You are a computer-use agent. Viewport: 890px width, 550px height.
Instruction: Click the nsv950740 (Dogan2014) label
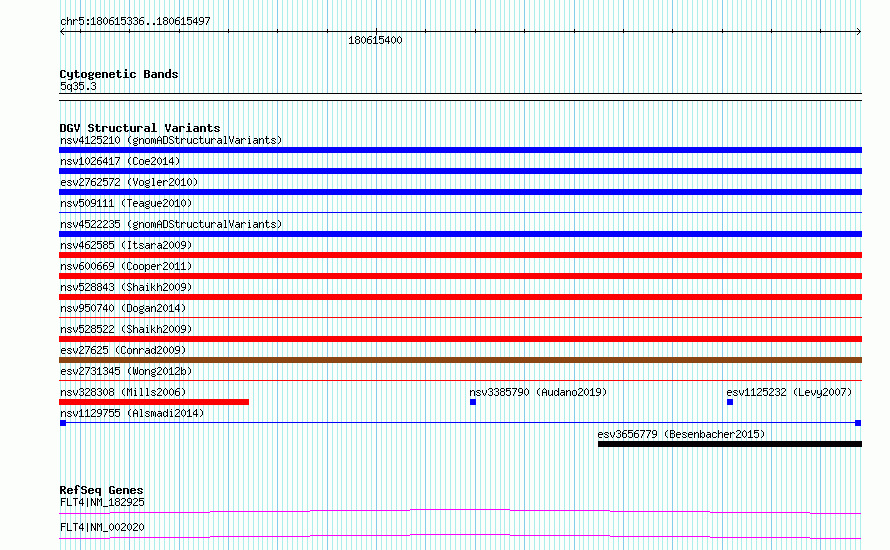123,308
